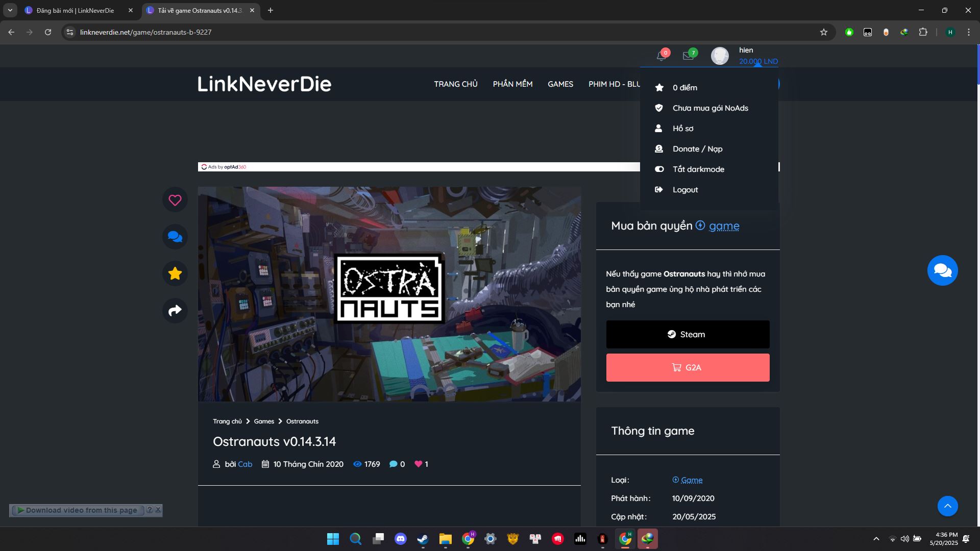Click the share arrow icon

click(175, 310)
